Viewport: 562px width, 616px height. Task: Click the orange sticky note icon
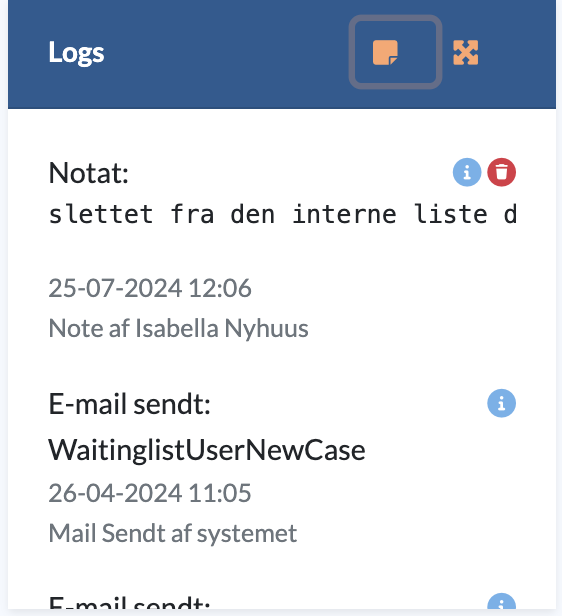[x=385, y=52]
